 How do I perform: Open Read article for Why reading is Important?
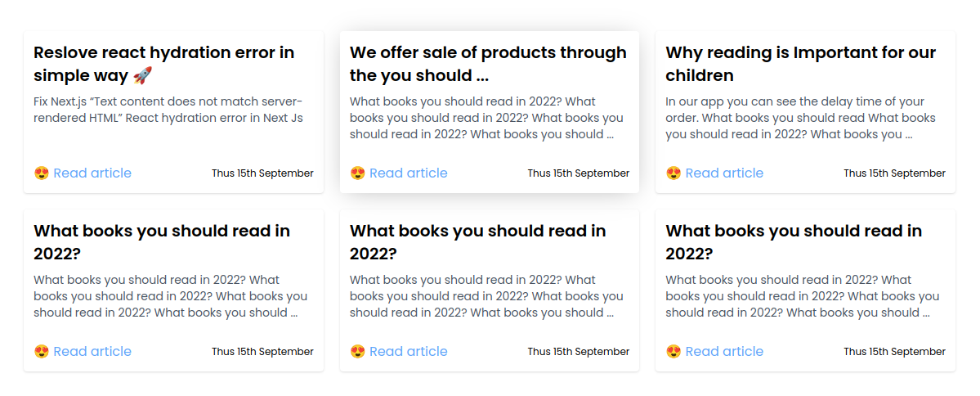724,173
